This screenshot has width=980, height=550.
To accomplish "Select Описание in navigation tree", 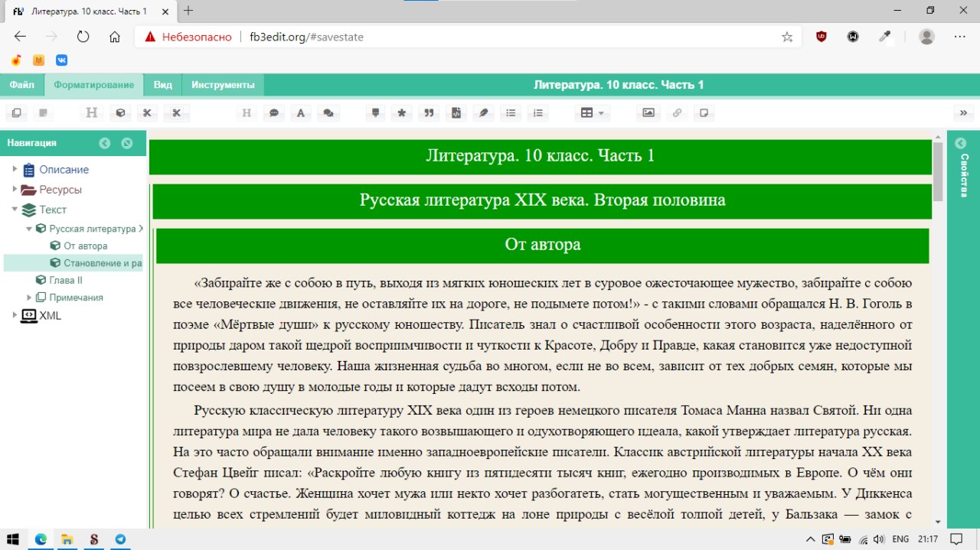I will 64,170.
